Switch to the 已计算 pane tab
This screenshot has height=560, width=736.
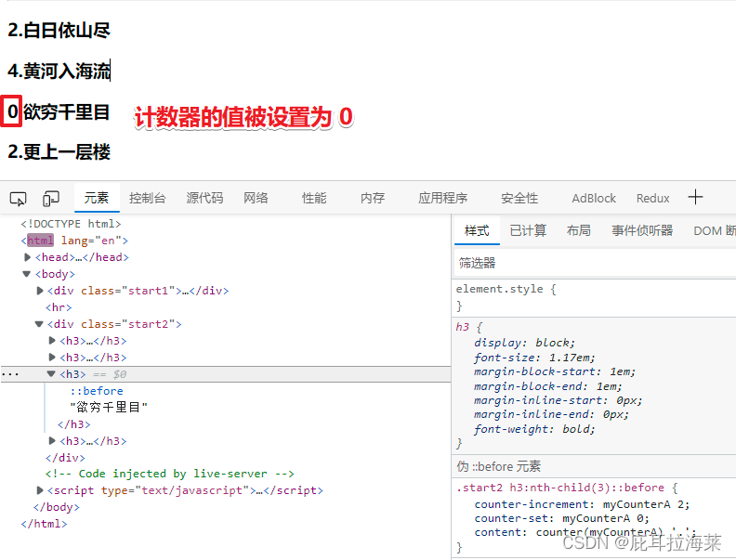tap(528, 230)
